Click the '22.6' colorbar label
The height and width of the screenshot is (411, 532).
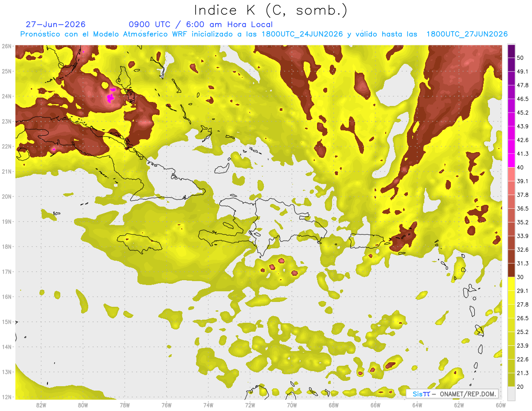pos(523,360)
